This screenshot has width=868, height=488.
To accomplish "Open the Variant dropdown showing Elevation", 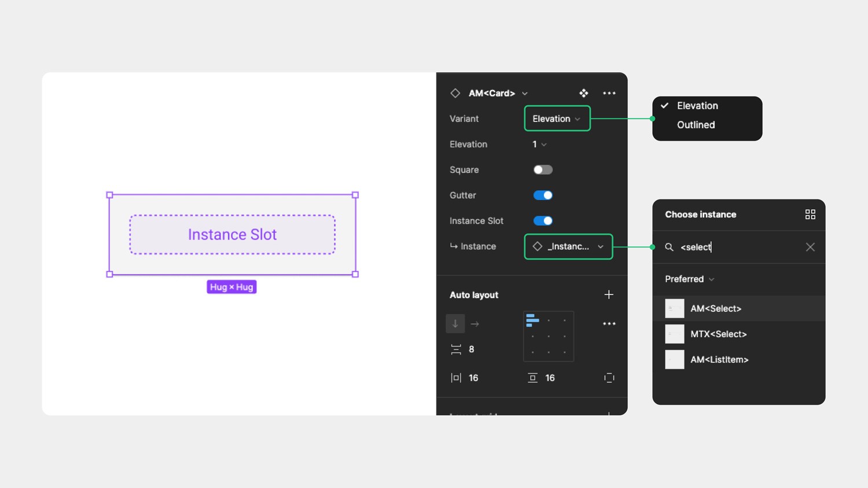I will [556, 118].
